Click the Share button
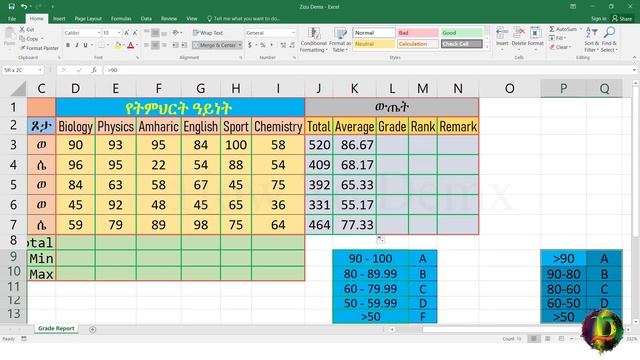 point(622,19)
